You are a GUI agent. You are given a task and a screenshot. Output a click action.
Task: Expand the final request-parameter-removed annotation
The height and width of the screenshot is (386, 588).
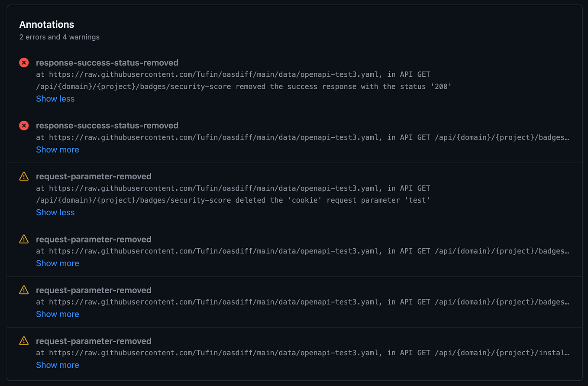point(58,365)
